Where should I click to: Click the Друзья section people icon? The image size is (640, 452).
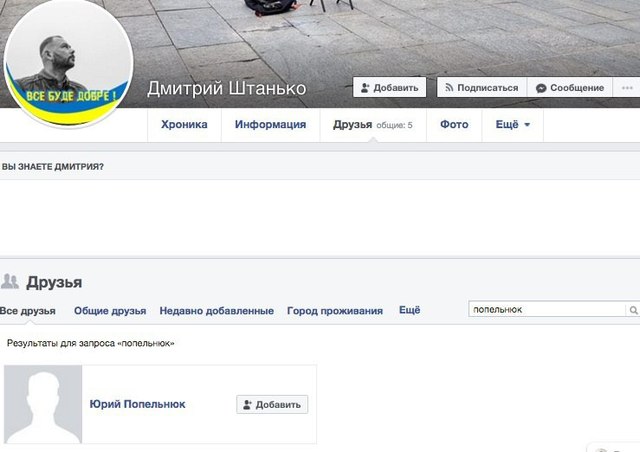pyautogui.click(x=10, y=281)
